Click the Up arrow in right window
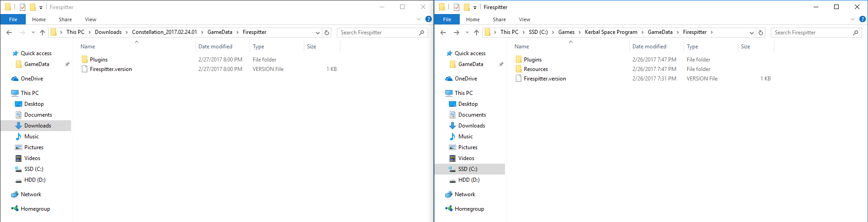Screen dimensions: 868x222 point(476,33)
